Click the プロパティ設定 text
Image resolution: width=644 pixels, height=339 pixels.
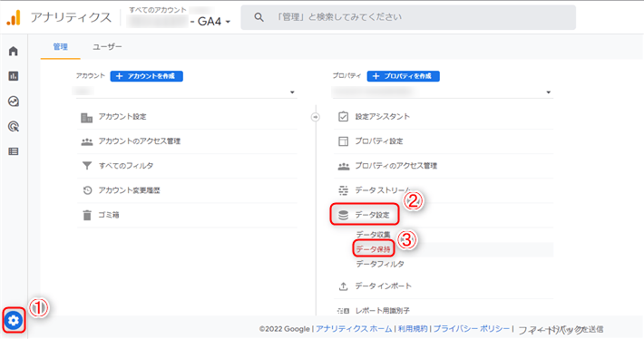tap(379, 141)
